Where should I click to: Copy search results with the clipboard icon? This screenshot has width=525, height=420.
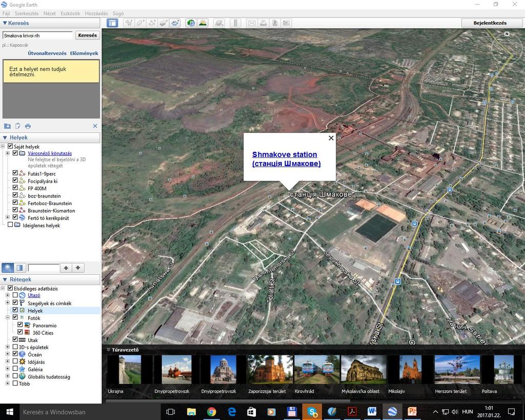[x=17, y=126]
